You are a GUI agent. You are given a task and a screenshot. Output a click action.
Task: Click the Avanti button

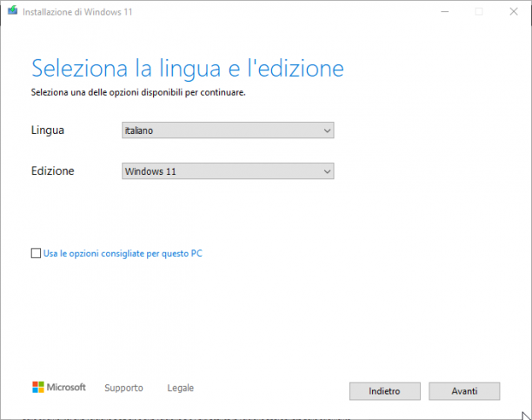click(x=464, y=391)
